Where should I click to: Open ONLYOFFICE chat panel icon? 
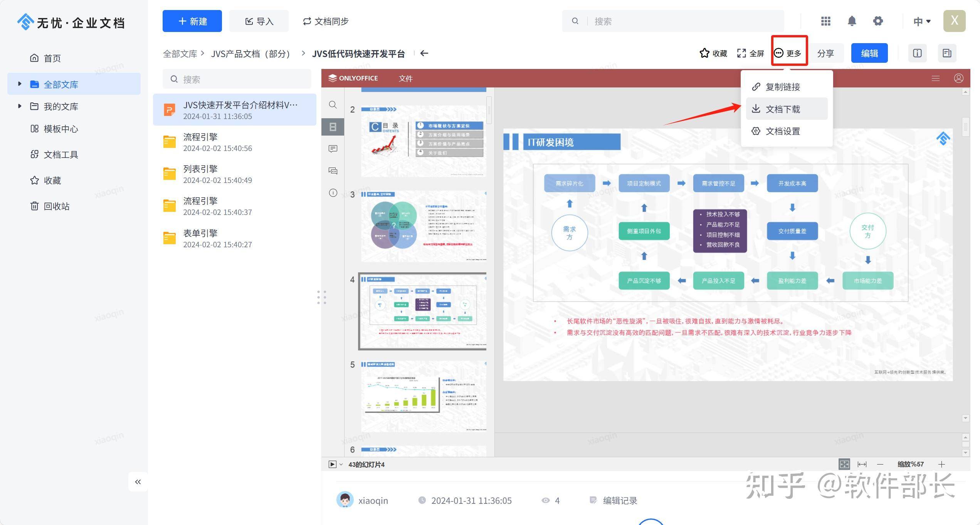333,171
